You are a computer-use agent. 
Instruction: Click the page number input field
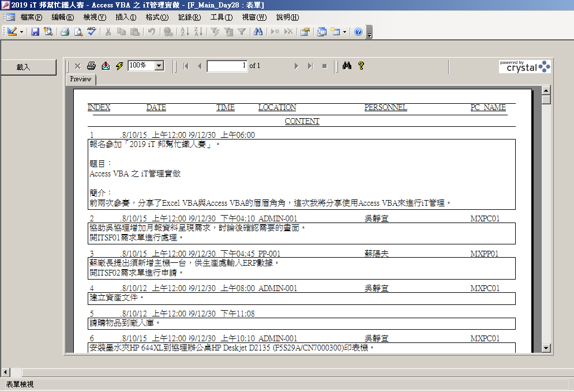(x=227, y=66)
